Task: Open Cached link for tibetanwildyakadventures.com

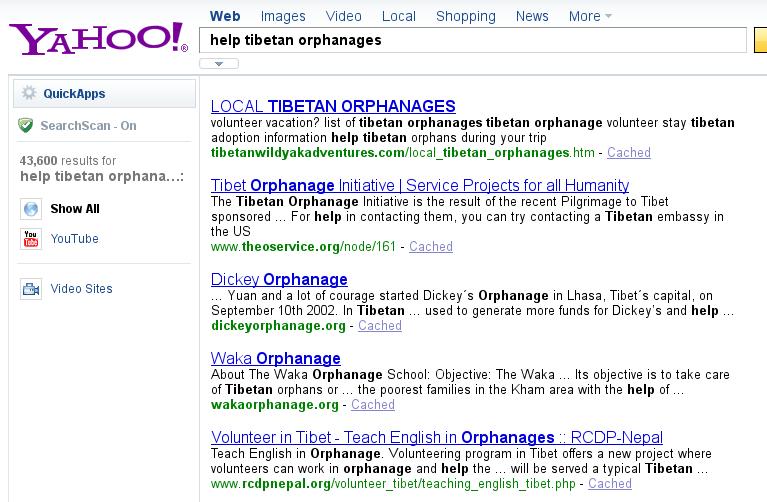Action: pos(629,153)
